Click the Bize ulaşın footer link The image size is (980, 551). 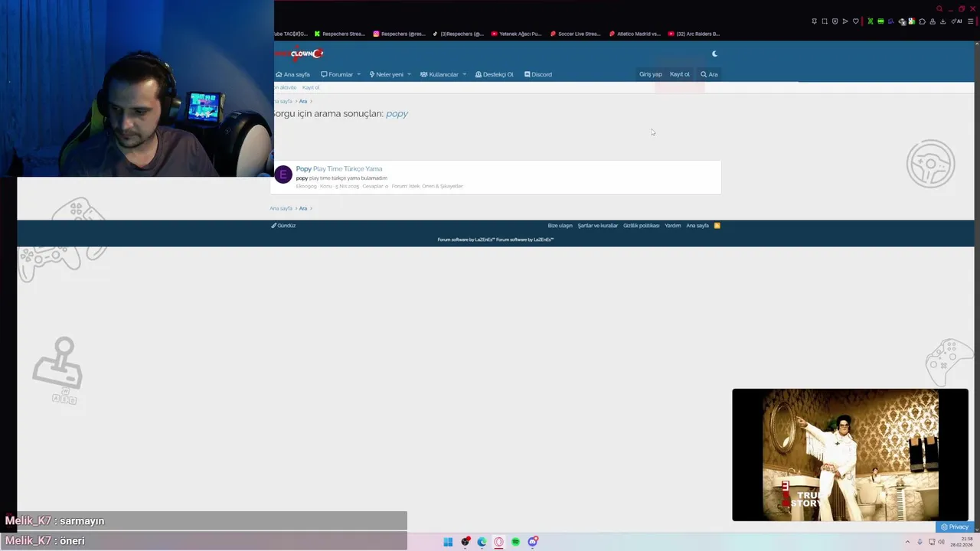(x=560, y=226)
